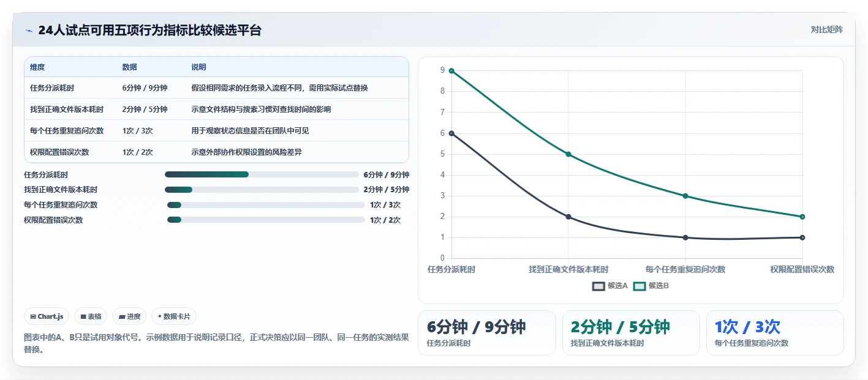Click 候选A point on 每个任务重复追问次数
Image resolution: width=868 pixels, height=380 pixels.
(685, 237)
